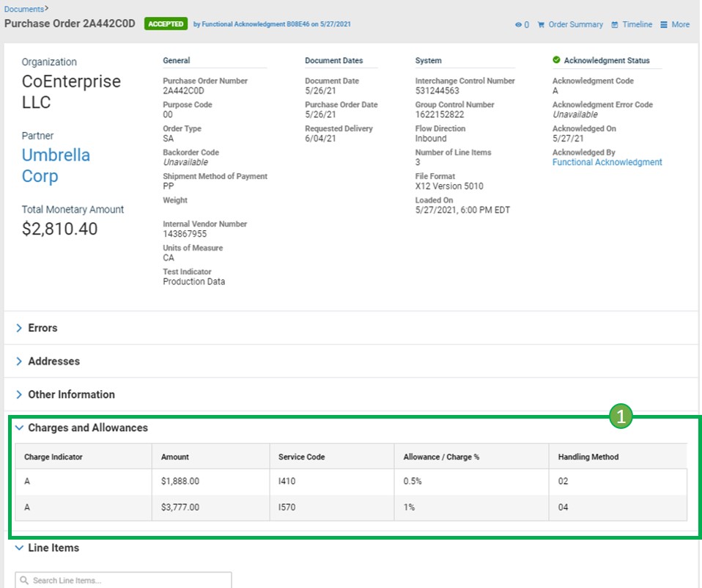Click the CoEnterprise LLC organization name
This screenshot has height=588, width=702.
point(71,92)
